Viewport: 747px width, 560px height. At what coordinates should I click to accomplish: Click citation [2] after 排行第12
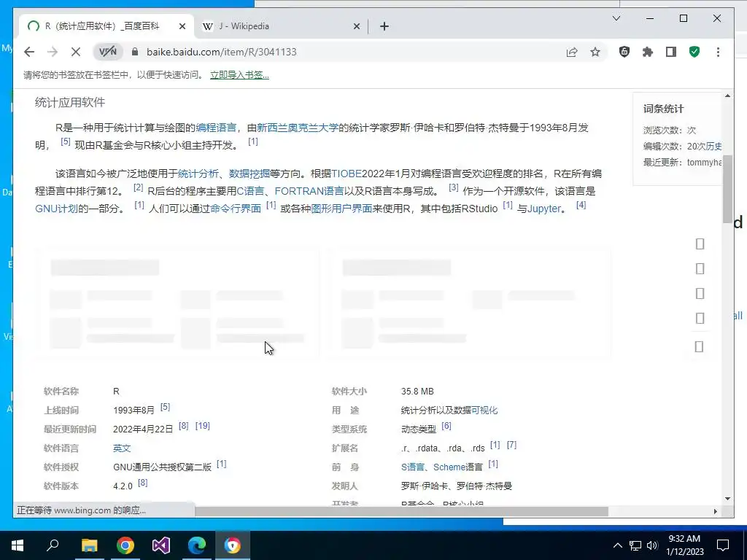[138, 187]
